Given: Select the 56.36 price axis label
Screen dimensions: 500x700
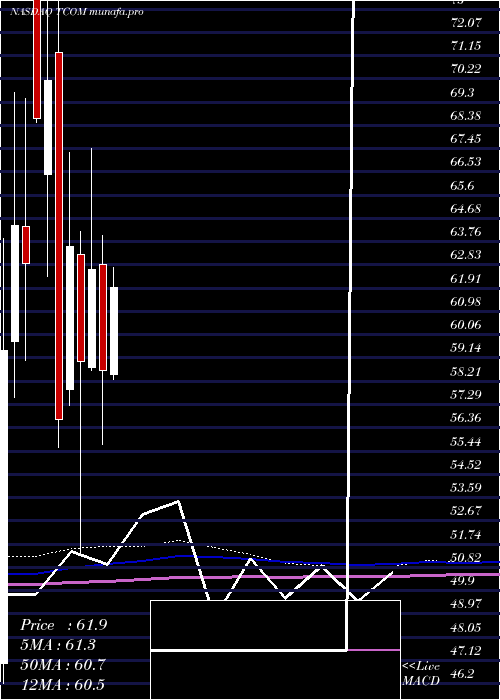Looking at the screenshot, I should click(x=466, y=418).
